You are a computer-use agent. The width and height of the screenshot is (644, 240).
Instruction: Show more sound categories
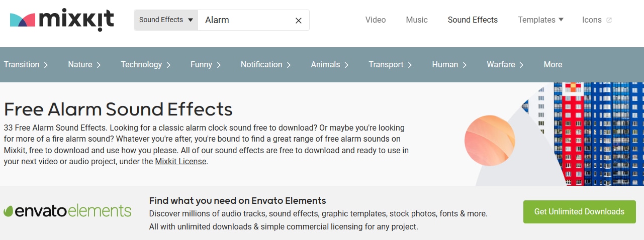point(553,65)
